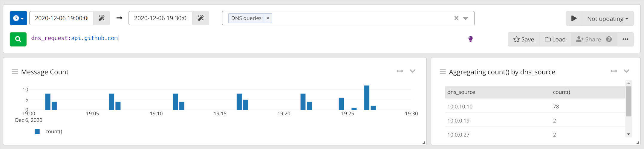The height and width of the screenshot is (149, 644).
Task: Save the current search
Action: click(524, 39)
